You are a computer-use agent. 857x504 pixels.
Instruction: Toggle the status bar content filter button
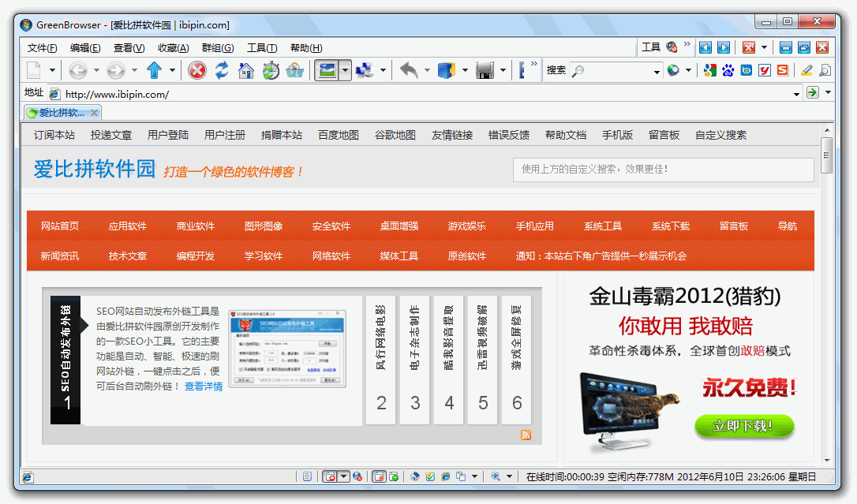pyautogui.click(x=380, y=476)
